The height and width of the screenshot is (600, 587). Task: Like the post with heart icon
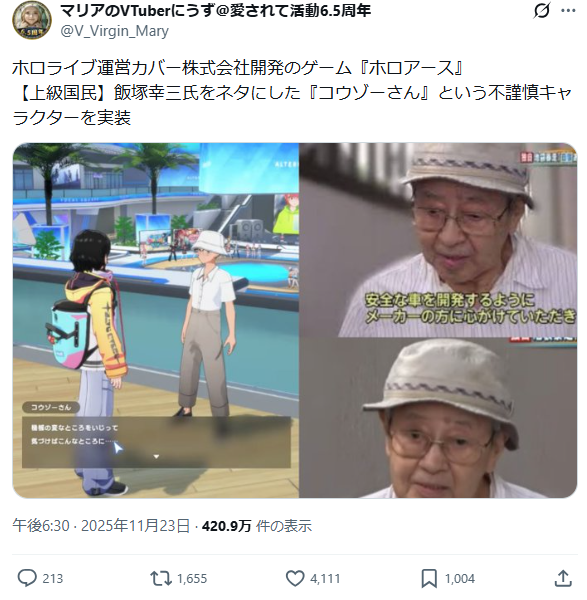click(295, 578)
